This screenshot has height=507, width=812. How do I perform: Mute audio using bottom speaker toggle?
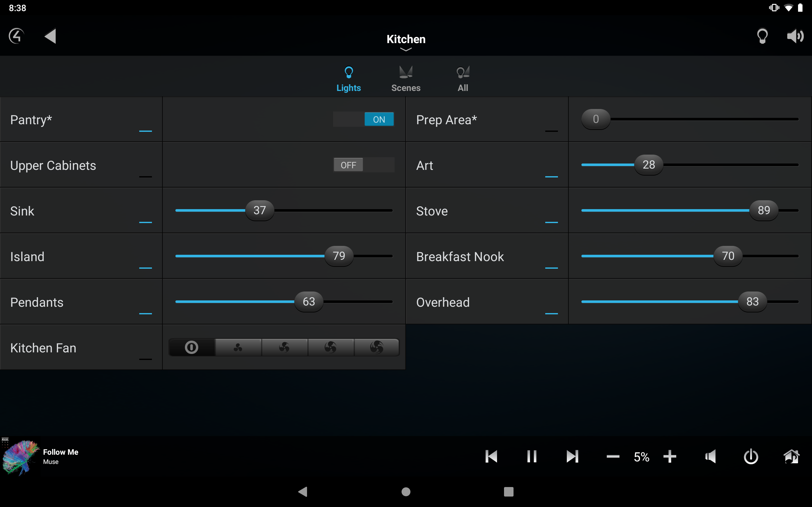711,456
